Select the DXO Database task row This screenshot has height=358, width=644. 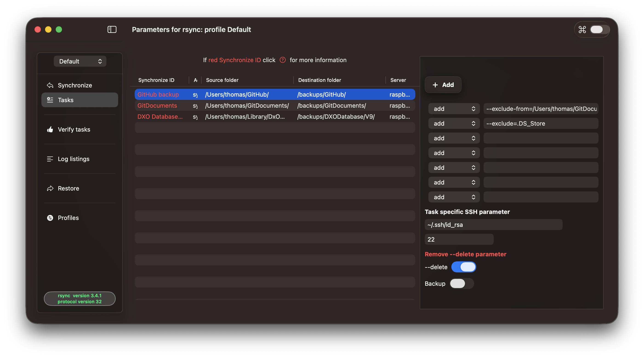click(274, 117)
